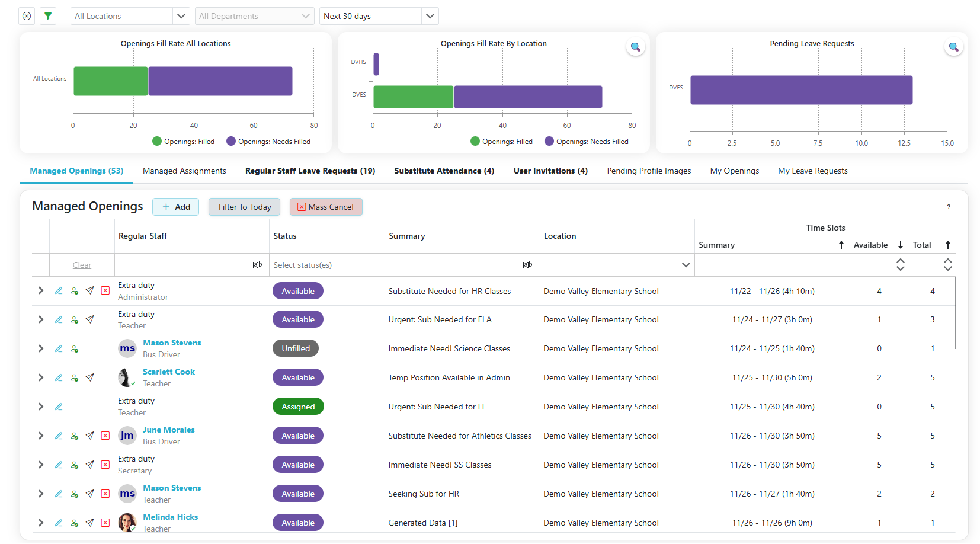Click the green filter funnel icon
This screenshot has width=980, height=544.
(48, 16)
